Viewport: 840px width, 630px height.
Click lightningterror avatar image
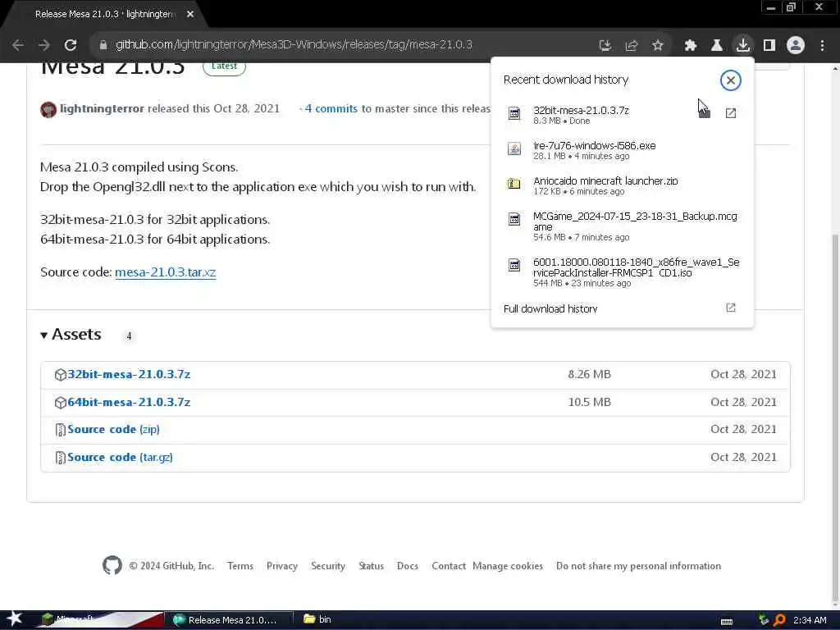pyautogui.click(x=48, y=109)
